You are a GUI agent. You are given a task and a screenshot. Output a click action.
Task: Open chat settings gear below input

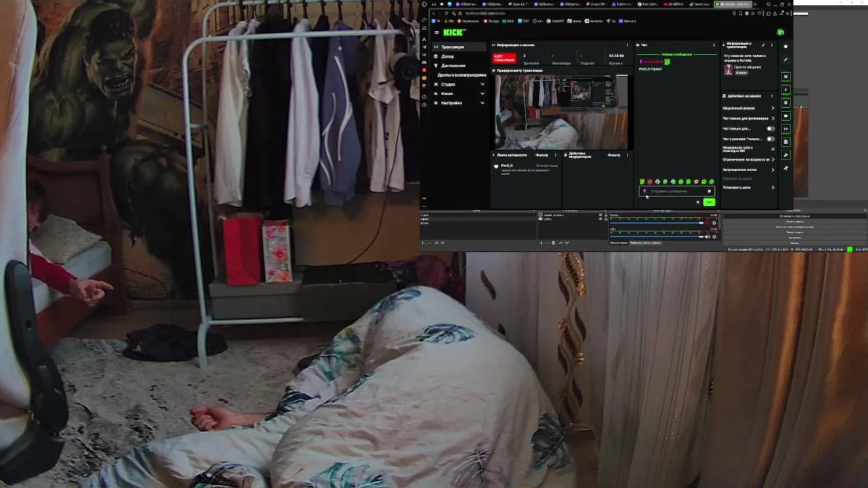pyautogui.click(x=698, y=202)
